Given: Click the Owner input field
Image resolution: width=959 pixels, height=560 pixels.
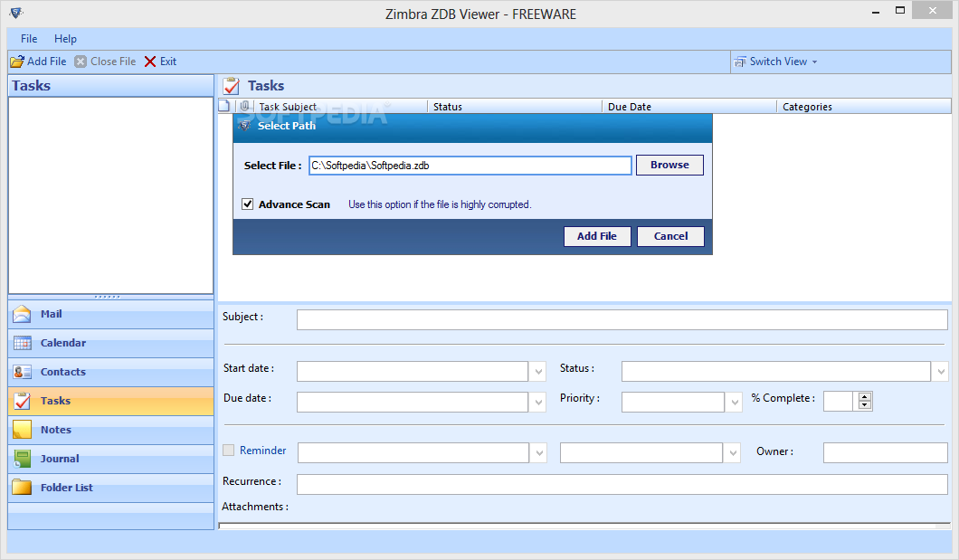Looking at the screenshot, I should click(x=885, y=453).
